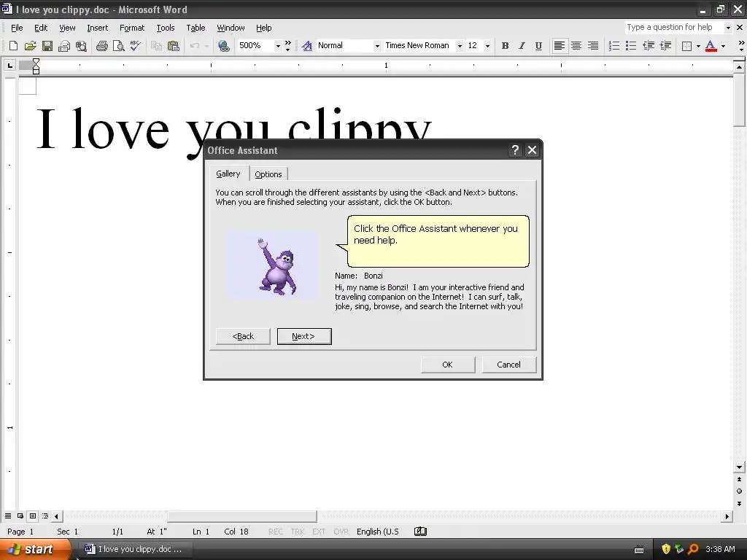The width and height of the screenshot is (747, 560).
Task: Print the document with printer icon
Action: click(x=102, y=46)
